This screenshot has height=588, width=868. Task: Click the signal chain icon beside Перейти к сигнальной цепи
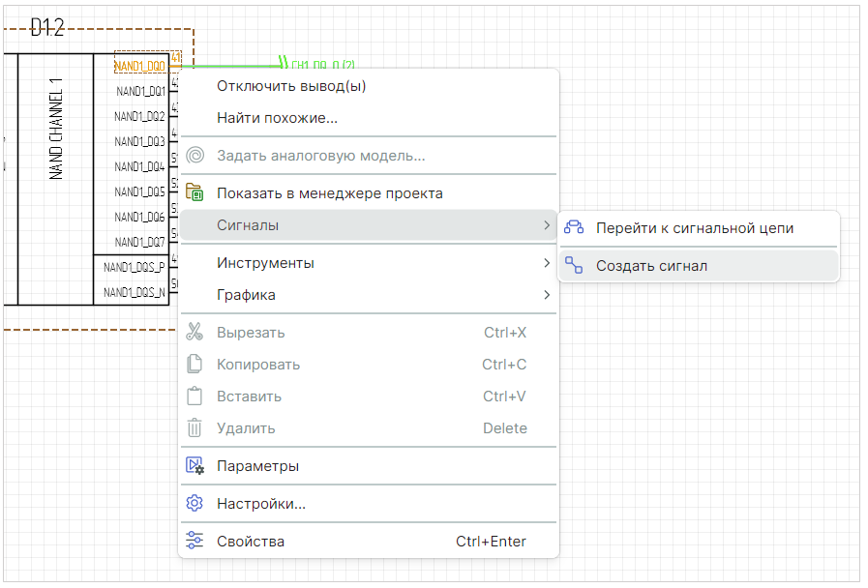pos(574,228)
